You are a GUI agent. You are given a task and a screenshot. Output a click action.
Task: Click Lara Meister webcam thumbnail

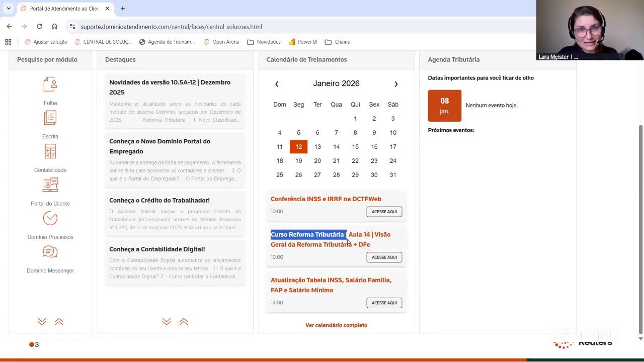point(590,30)
